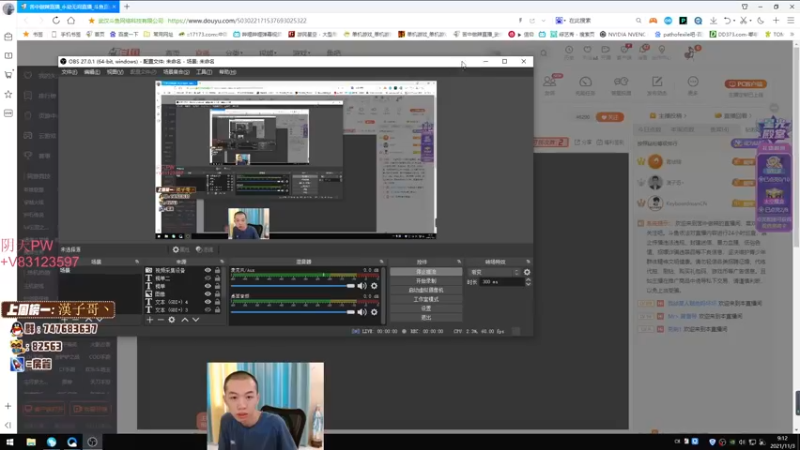The width and height of the screenshot is (800, 450).
Task: Increase transition duration with up stepper
Action: [528, 280]
